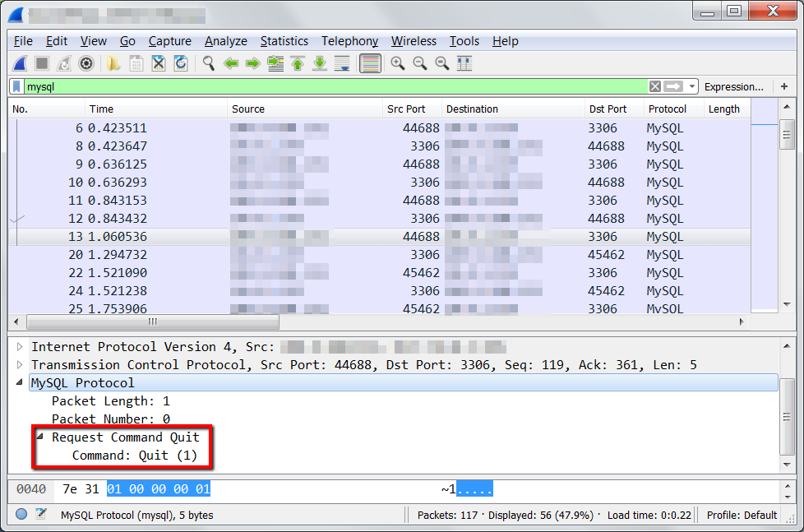Open the Telephony menu
This screenshot has height=532, width=804.
click(349, 41)
